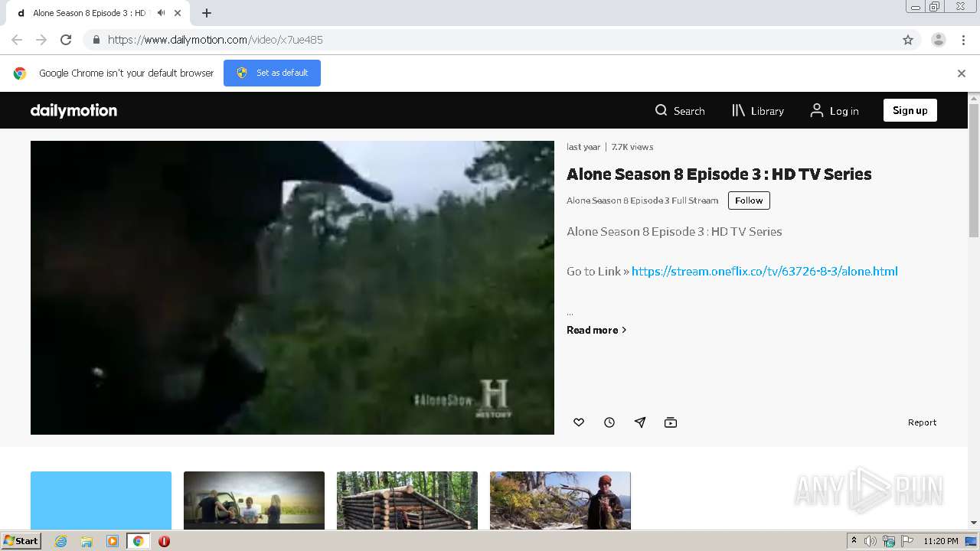Like the video with the heart icon
The image size is (980, 551).
tap(579, 422)
